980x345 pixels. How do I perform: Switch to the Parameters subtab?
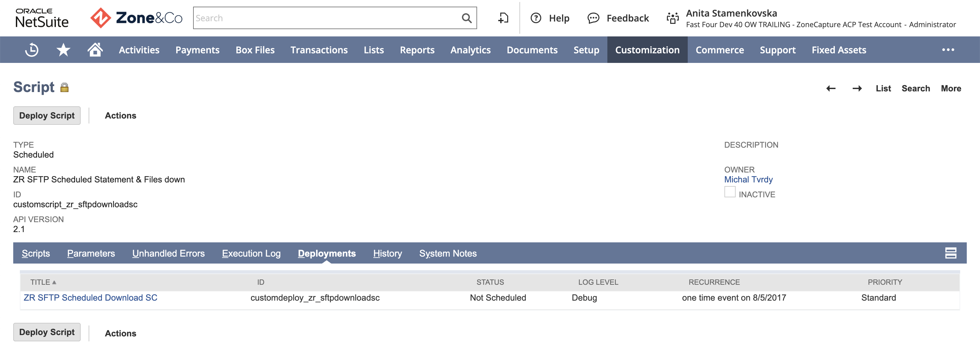[x=91, y=253]
